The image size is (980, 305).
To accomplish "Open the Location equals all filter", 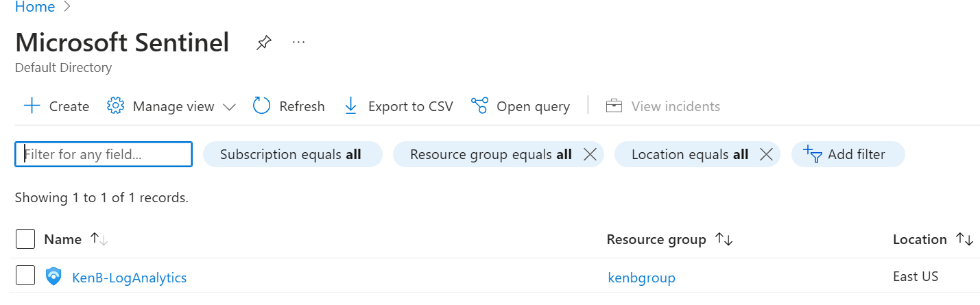I will tap(689, 154).
